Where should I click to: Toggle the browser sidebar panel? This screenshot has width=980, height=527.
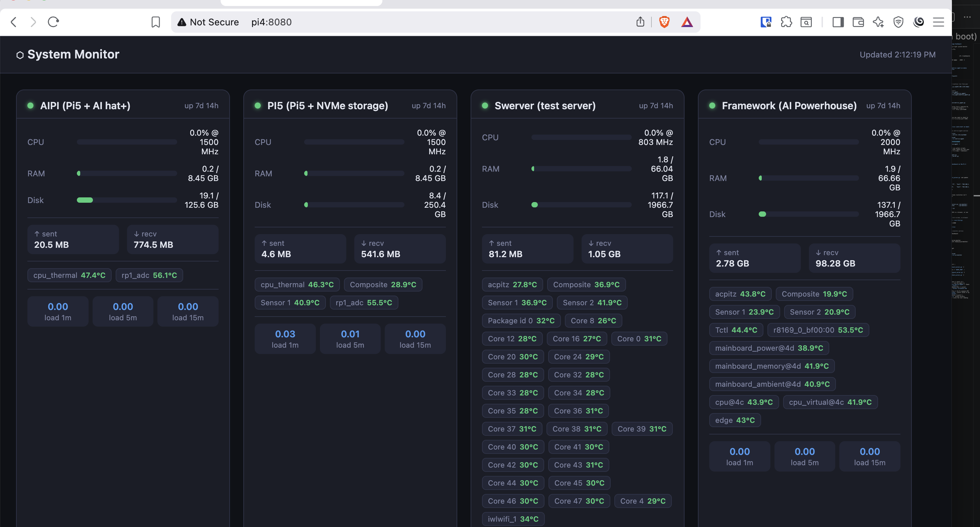[838, 22]
